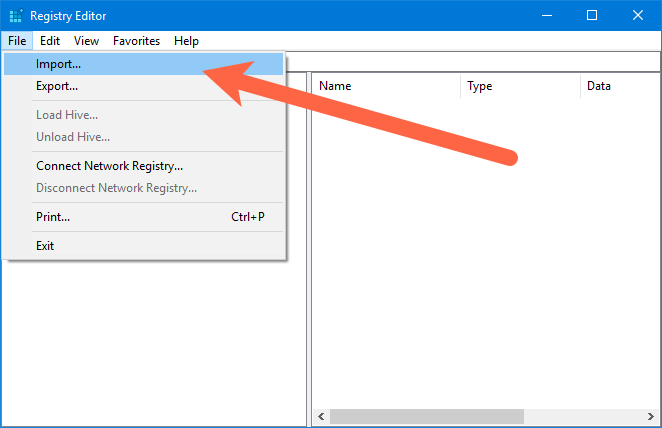Select Connect Network Registry...
The image size is (662, 428).
pos(144,166)
